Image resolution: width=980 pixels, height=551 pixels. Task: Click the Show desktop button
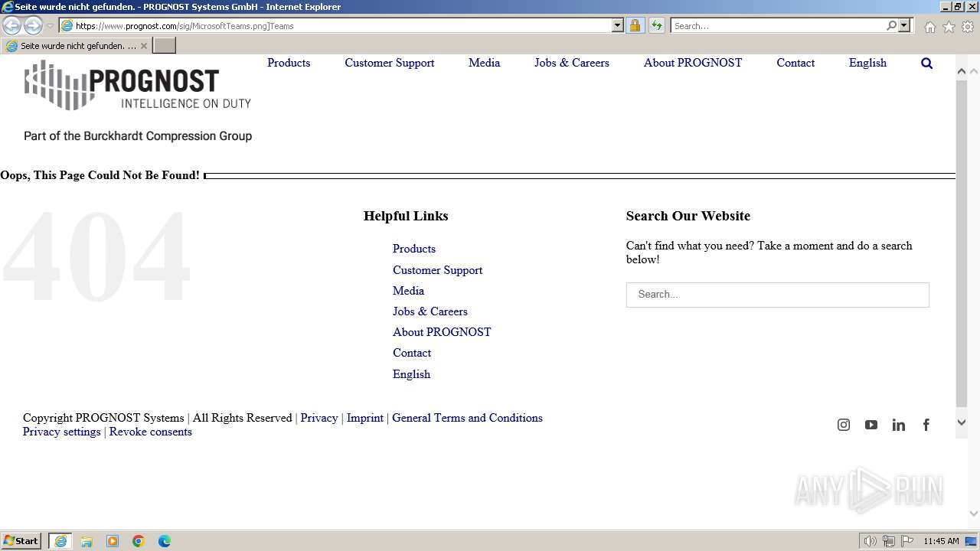(972, 541)
